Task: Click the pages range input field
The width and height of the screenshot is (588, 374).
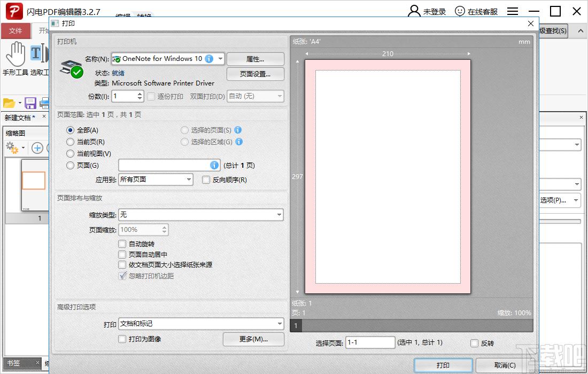Action: coord(169,165)
